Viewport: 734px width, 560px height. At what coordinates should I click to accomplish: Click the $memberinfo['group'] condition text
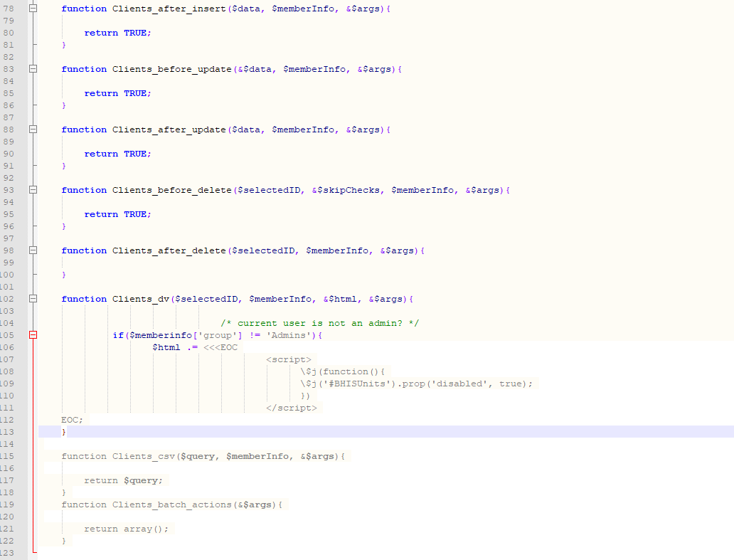coord(186,335)
